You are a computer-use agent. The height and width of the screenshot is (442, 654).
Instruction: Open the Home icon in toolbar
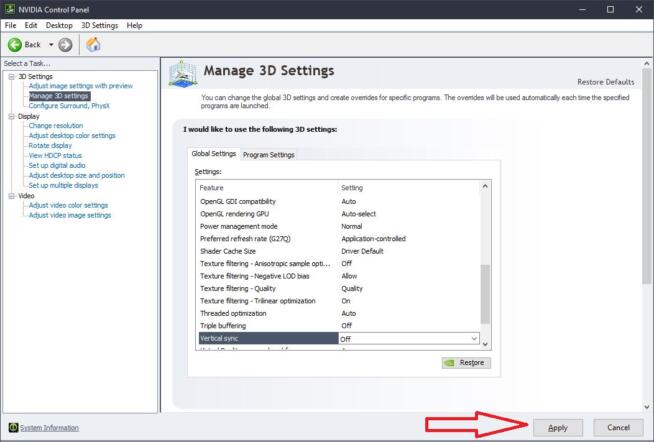[93, 44]
